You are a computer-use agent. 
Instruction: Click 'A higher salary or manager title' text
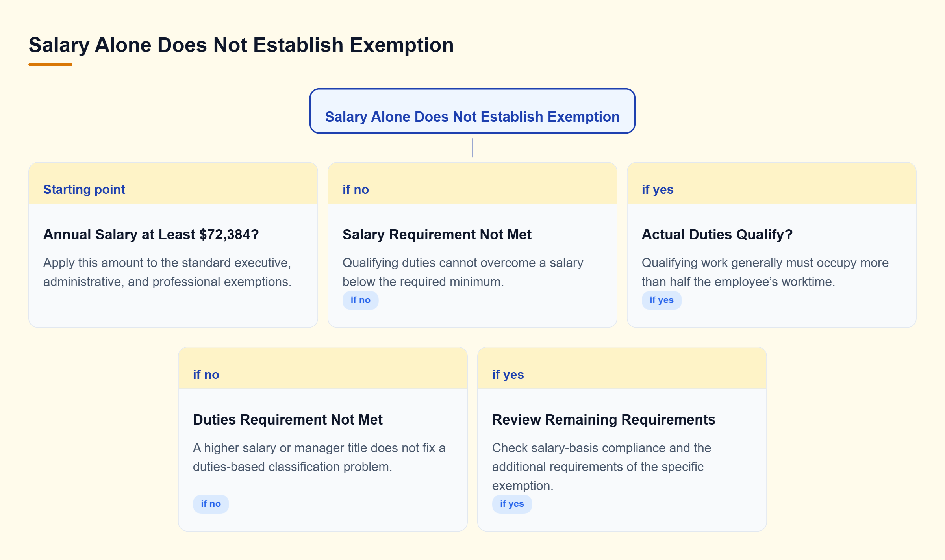(280, 448)
